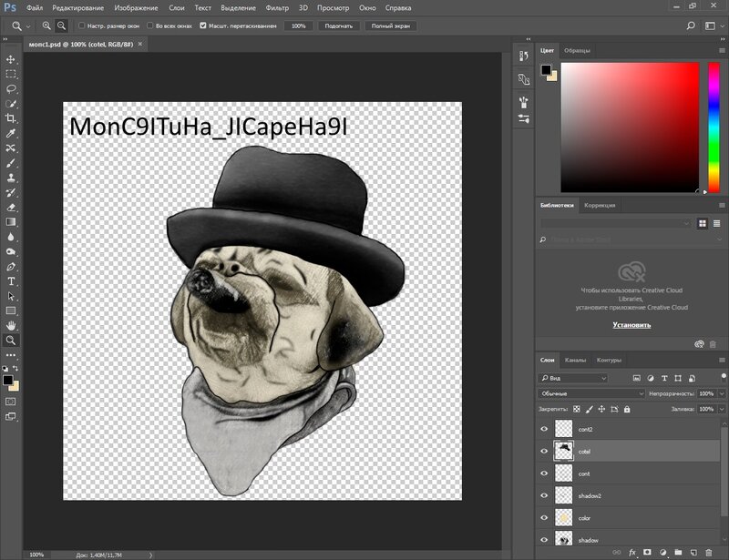Select the Move tool
The width and height of the screenshot is (729, 560).
[x=11, y=59]
